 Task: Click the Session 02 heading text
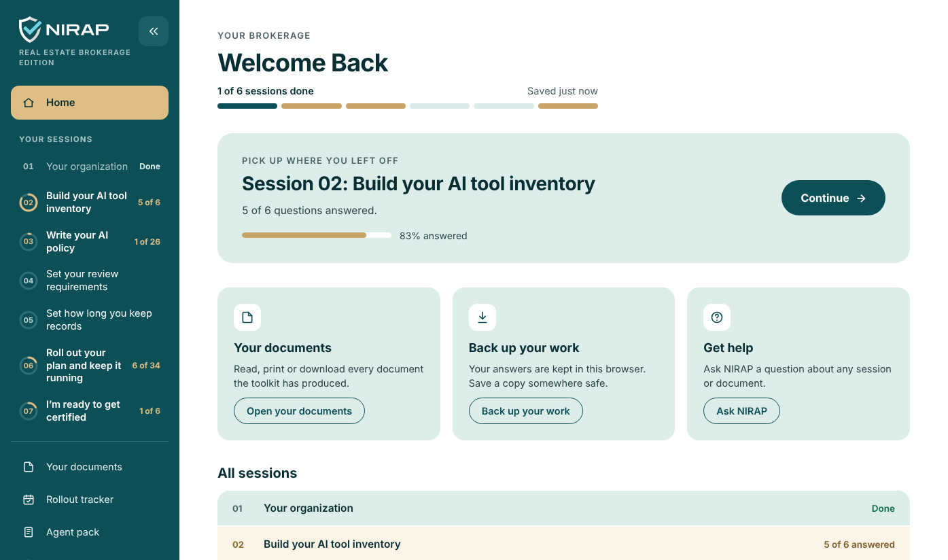tap(419, 183)
